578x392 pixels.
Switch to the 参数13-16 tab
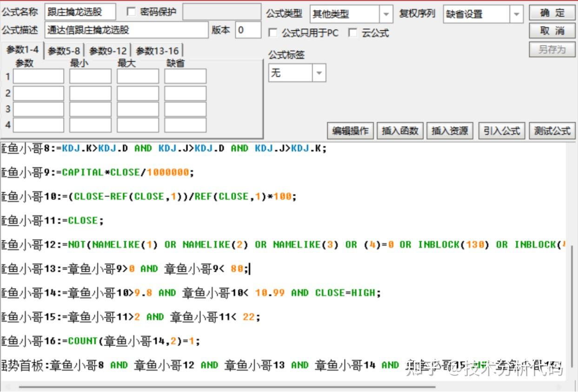point(157,51)
